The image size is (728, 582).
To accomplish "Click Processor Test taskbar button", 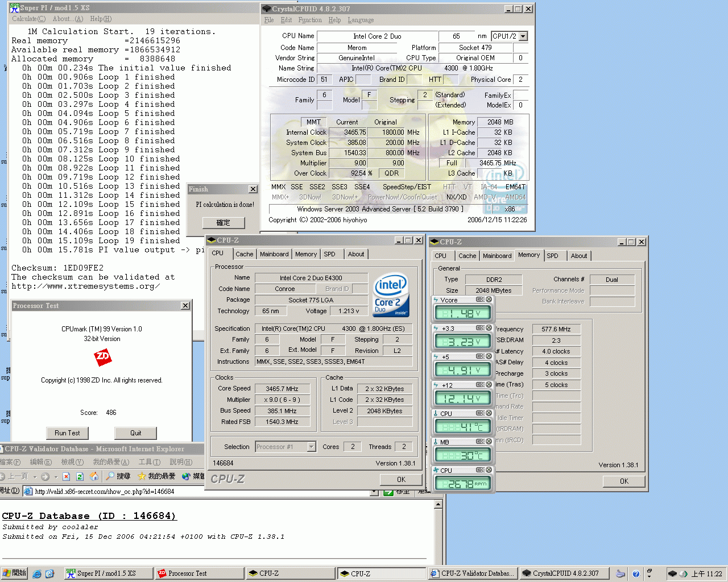I will tap(200, 573).
